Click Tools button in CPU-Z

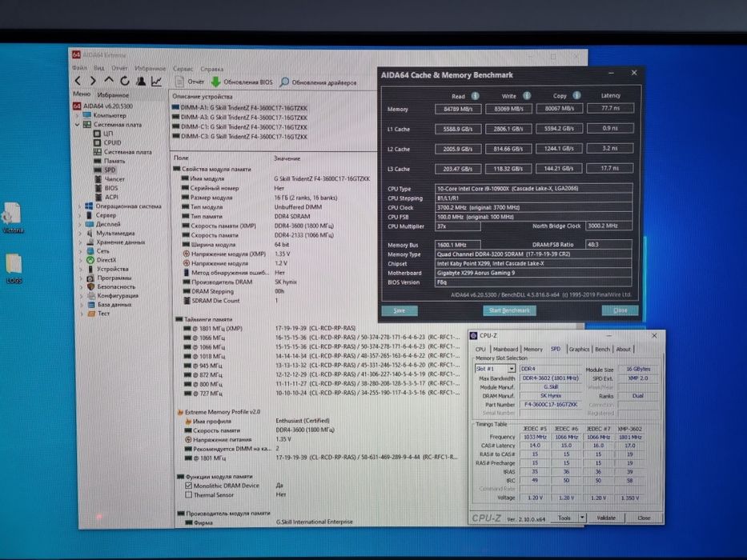pos(564,518)
